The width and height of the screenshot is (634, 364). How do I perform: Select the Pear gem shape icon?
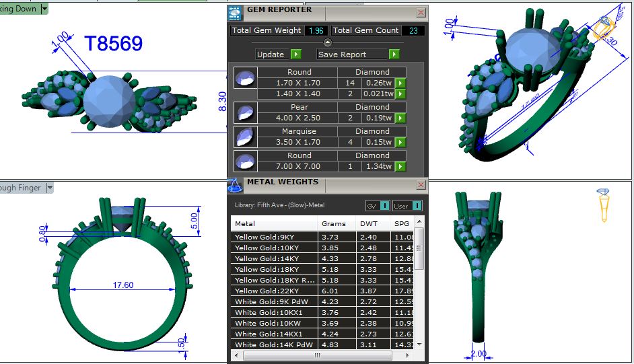(245, 112)
